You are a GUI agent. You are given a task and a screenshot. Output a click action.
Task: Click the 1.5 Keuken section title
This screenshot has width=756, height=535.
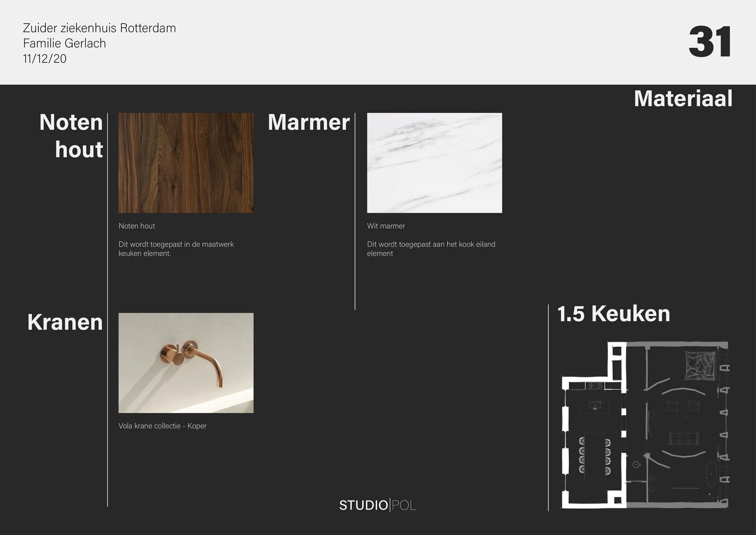[614, 313]
